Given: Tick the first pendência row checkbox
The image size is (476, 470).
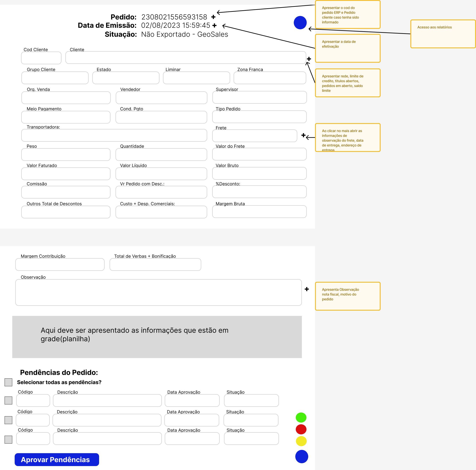Looking at the screenshot, I should (8, 400).
